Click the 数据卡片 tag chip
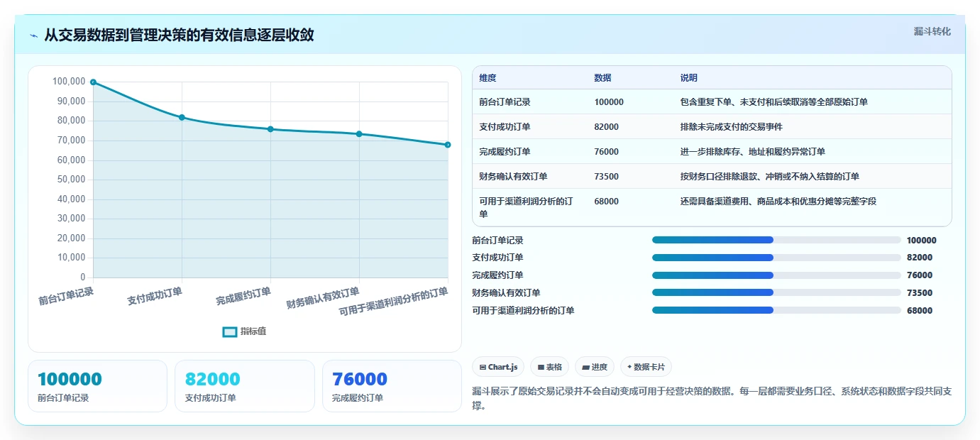The width and height of the screenshot is (980, 440). coord(646,367)
